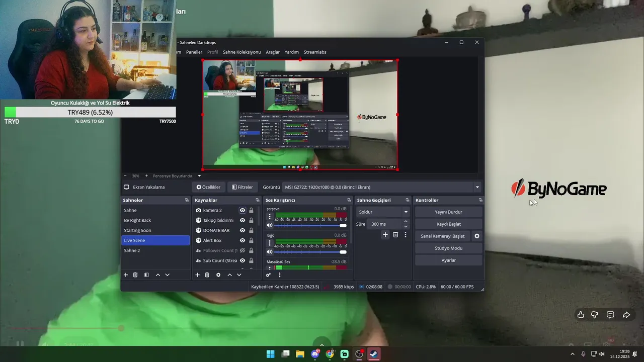Open the Discord icon in the taskbar
The height and width of the screenshot is (362, 644).
click(315, 354)
